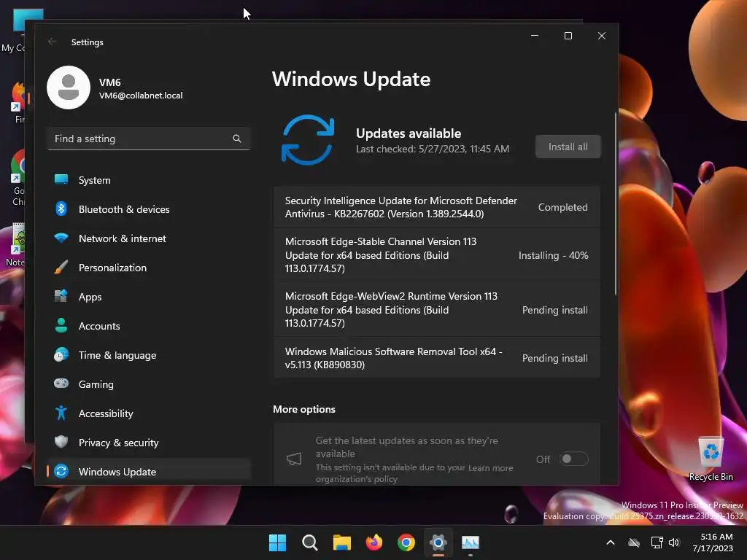This screenshot has width=747, height=560.
Task: Launch Firefox from the taskbar
Action: click(x=374, y=542)
